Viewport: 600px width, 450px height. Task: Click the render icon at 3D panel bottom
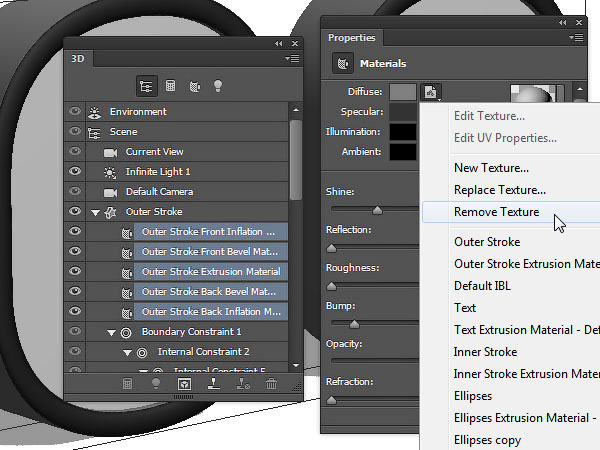(184, 383)
